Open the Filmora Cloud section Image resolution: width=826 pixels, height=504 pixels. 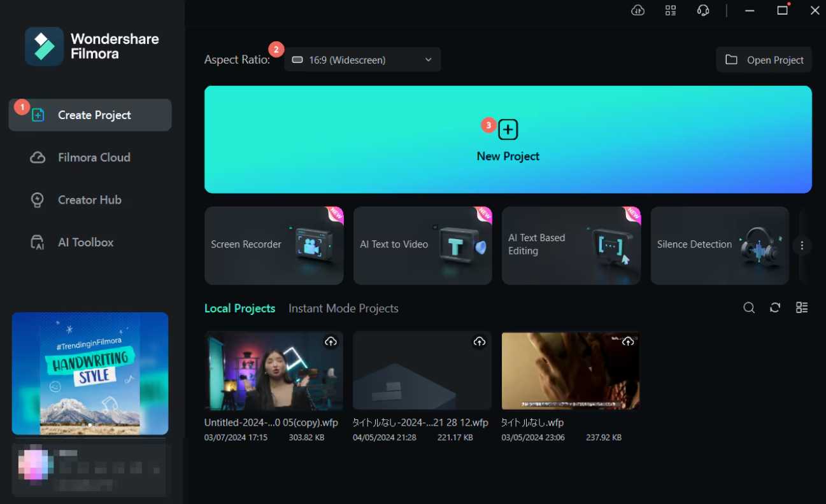90,157
